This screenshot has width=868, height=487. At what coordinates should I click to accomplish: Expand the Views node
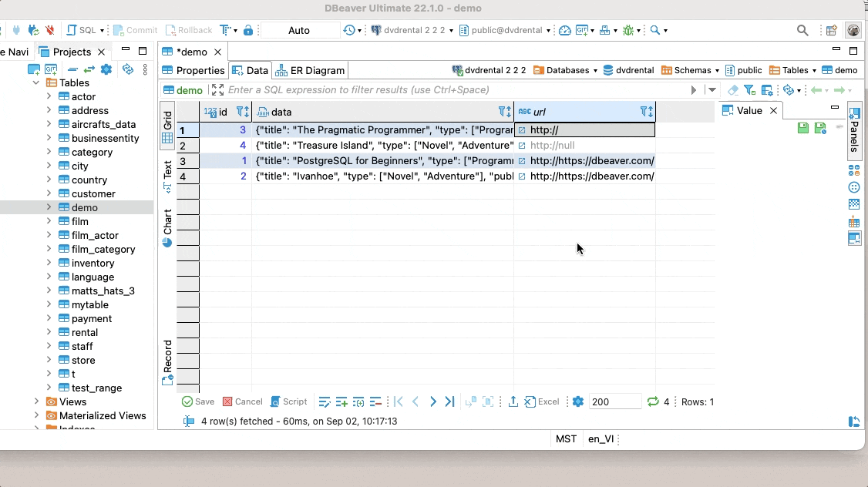[36, 401]
